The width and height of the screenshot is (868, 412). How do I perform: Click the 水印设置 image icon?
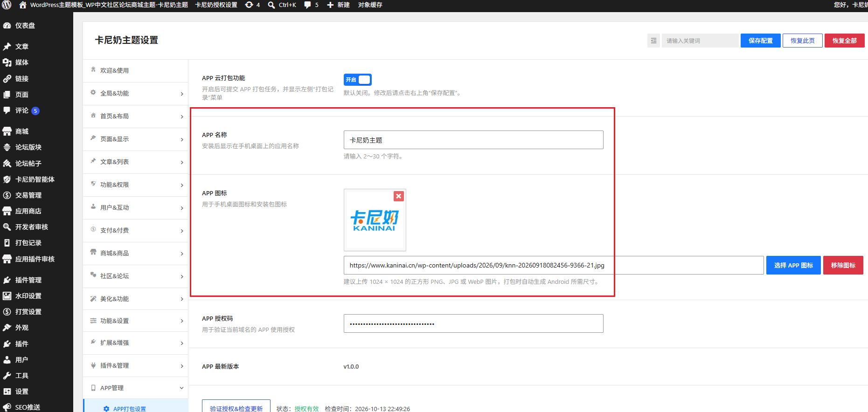7,296
